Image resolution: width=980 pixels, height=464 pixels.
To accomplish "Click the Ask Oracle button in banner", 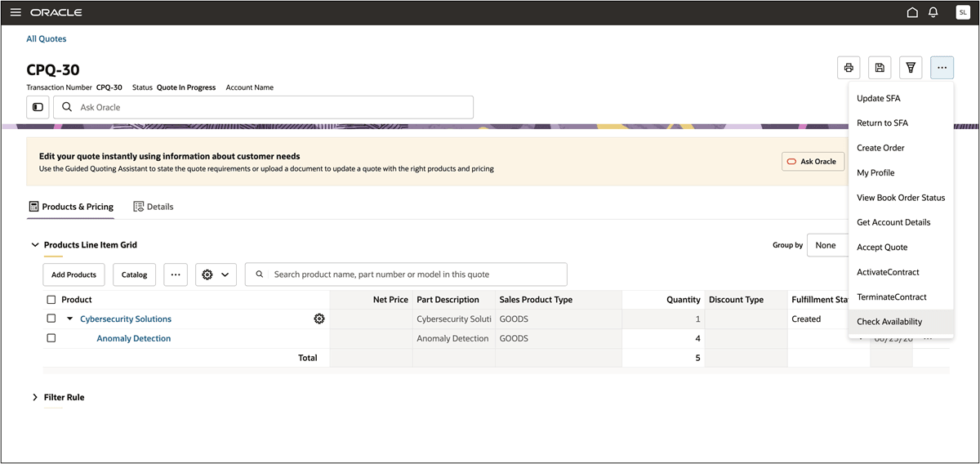I will [813, 162].
